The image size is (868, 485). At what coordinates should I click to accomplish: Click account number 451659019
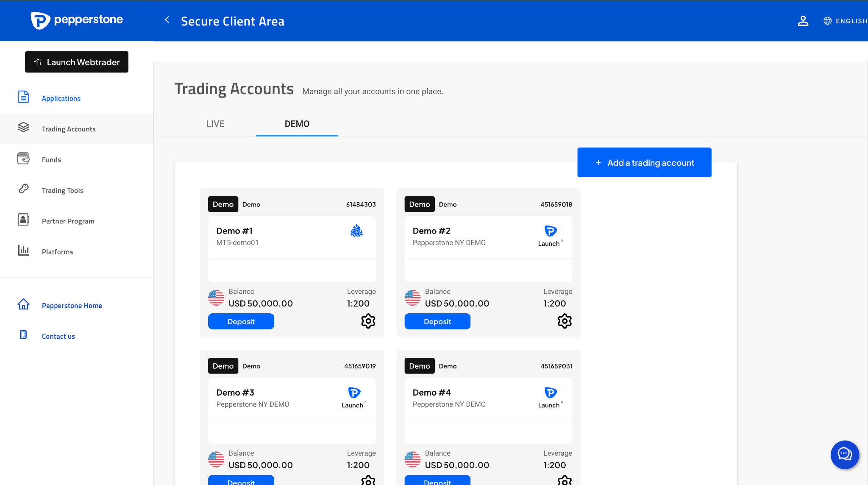coord(360,366)
